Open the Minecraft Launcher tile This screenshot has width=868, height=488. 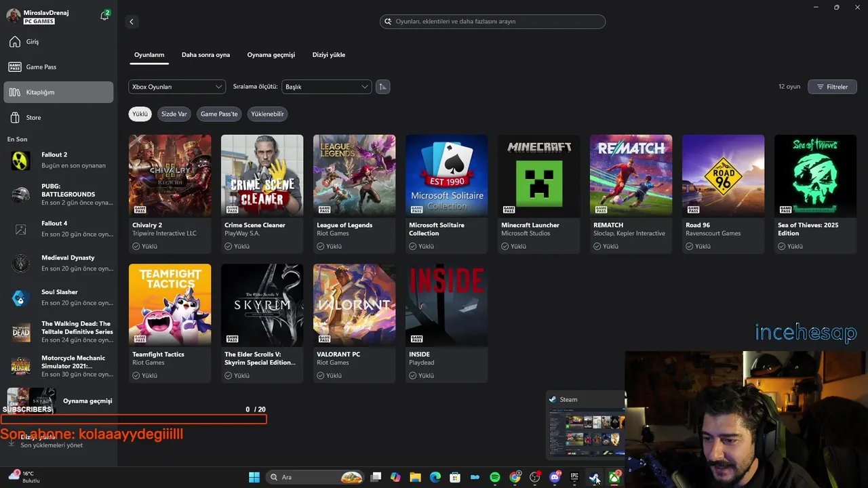(538, 194)
